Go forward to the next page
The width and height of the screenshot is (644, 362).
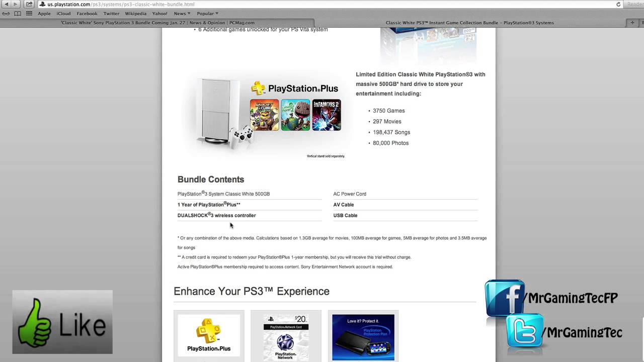16,4
